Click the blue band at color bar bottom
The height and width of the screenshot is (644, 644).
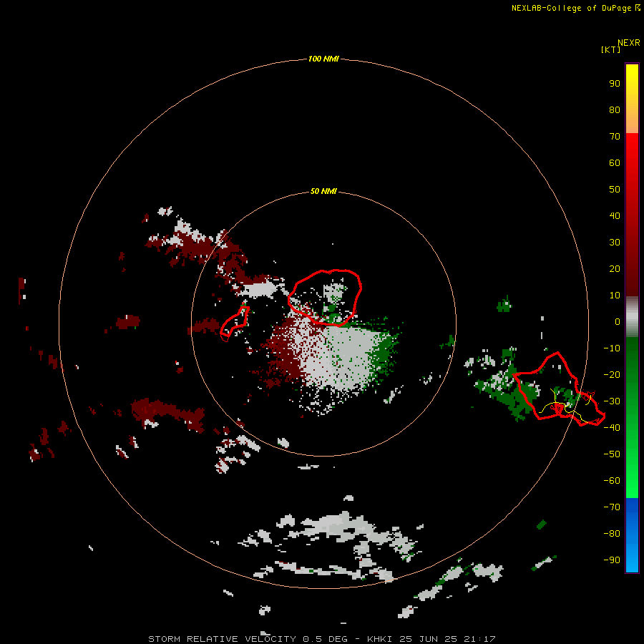coord(632,535)
